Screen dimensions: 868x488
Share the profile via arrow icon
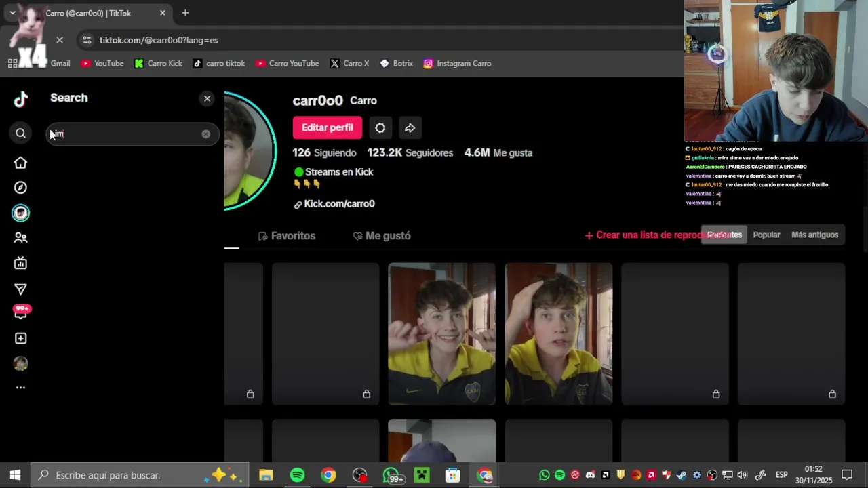tap(410, 127)
